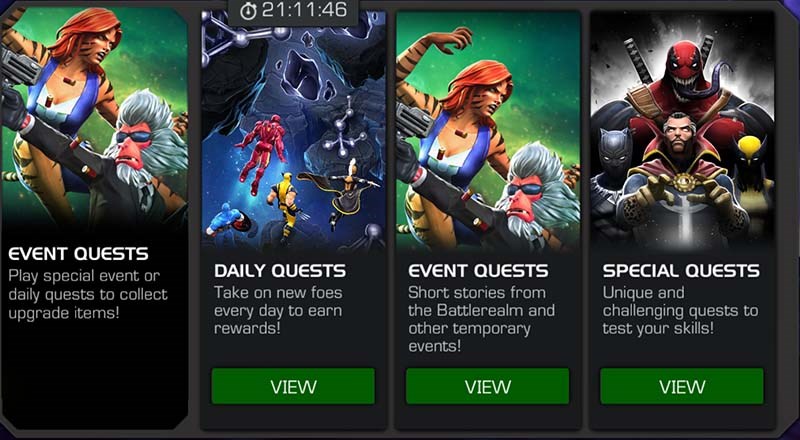Click the Daily Quests title text

click(280, 271)
